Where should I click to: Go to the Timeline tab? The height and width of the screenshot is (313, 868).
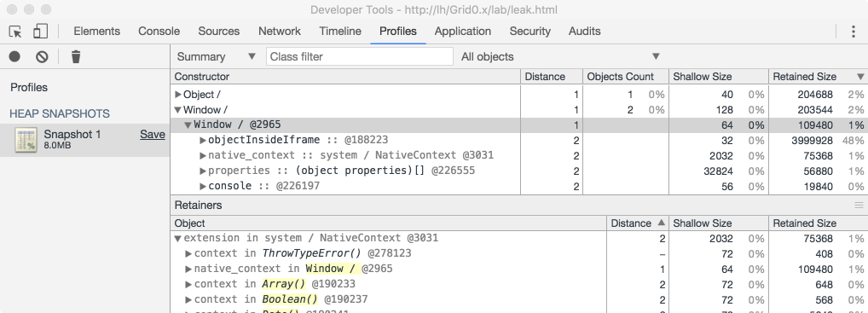coord(340,32)
